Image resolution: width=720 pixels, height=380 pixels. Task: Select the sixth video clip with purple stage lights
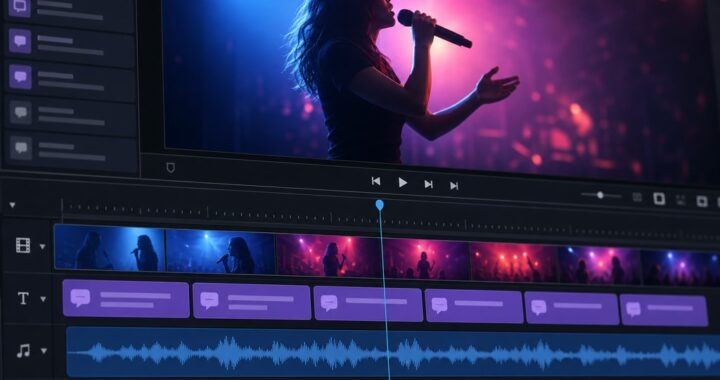(x=600, y=266)
